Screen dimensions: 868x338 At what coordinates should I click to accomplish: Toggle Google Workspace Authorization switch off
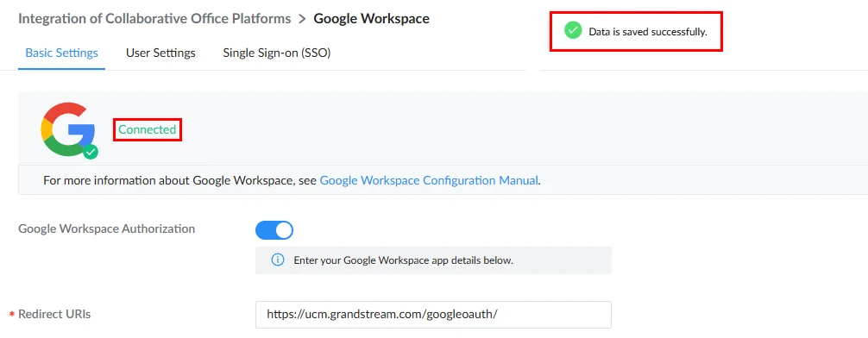274,230
